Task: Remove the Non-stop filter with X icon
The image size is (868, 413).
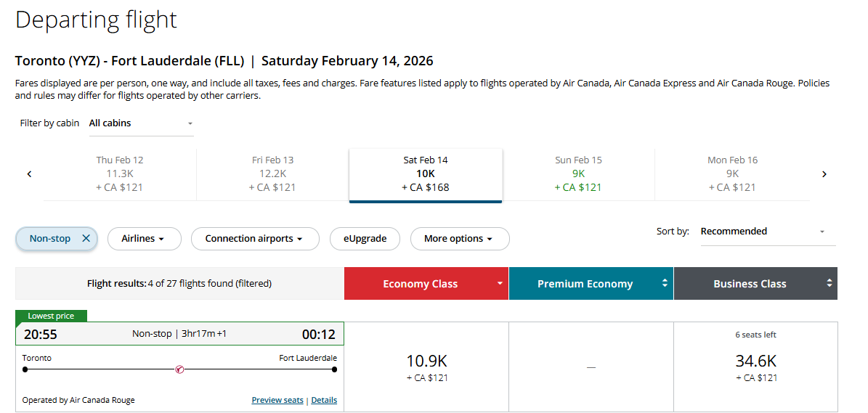Action: tap(86, 239)
